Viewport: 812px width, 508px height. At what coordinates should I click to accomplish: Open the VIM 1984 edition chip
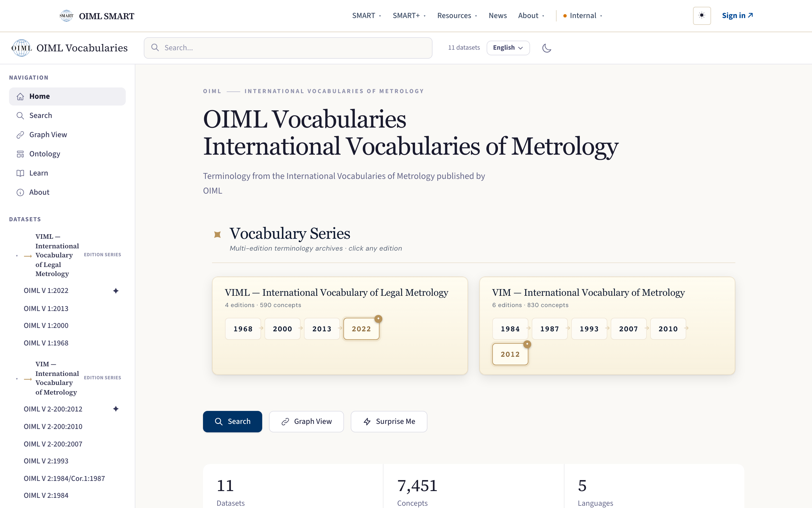point(510,329)
